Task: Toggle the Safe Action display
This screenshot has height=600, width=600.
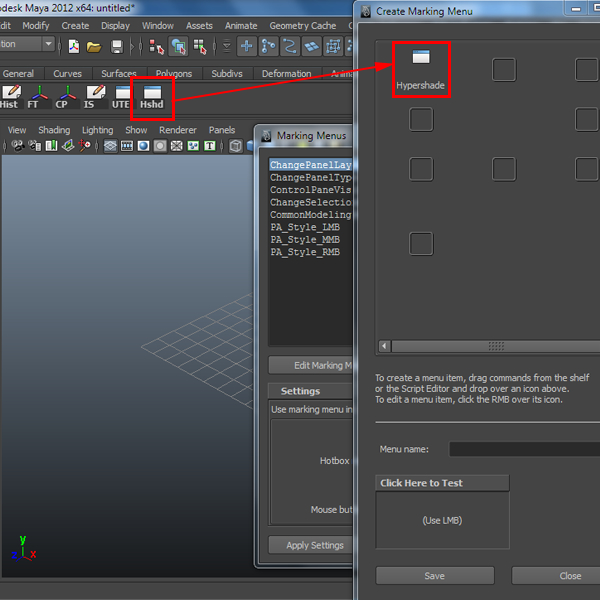Action: pyautogui.click(x=193, y=146)
